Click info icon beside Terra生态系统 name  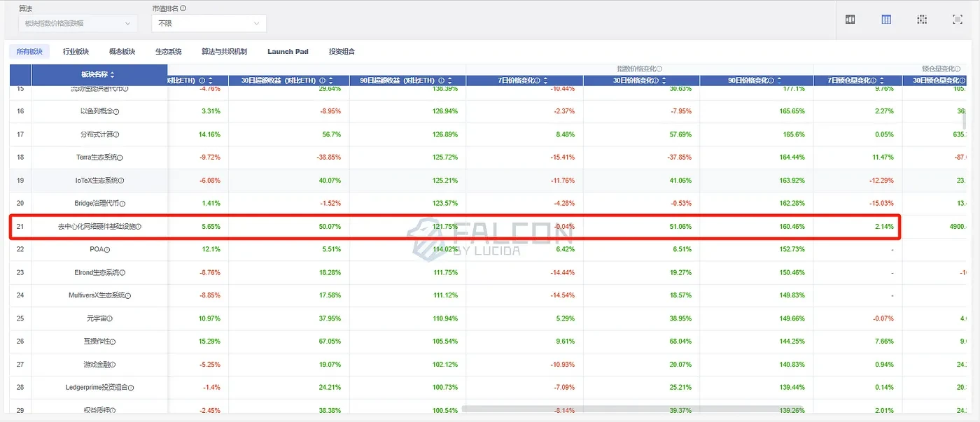click(121, 158)
